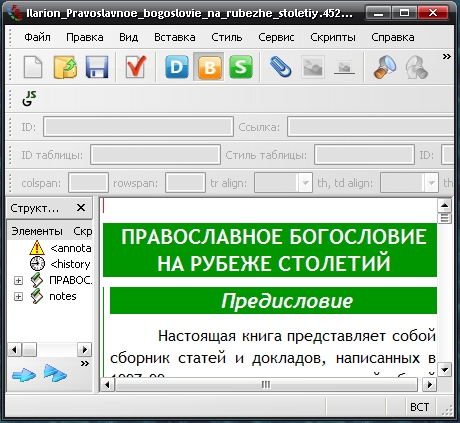Click the Стиль таблицы input field
This screenshot has height=423, width=460.
click(x=364, y=155)
